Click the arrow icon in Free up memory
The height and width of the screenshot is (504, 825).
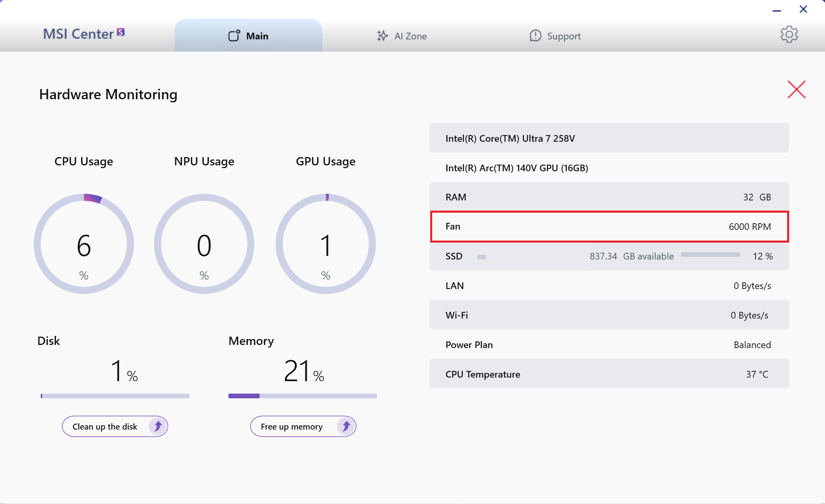pyautogui.click(x=346, y=426)
